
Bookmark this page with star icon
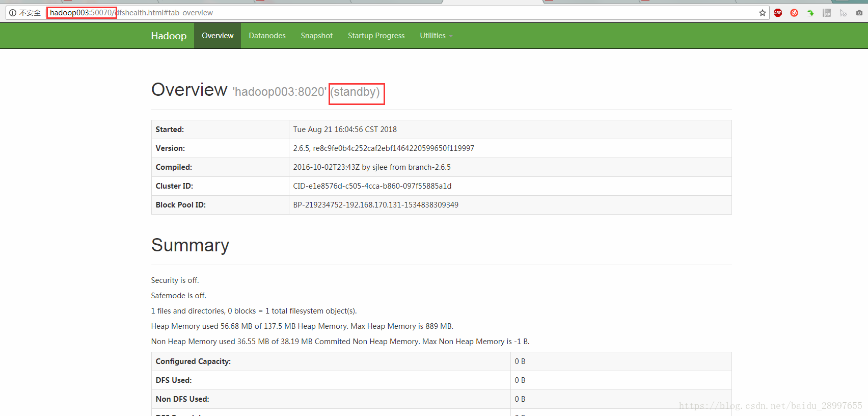pos(763,13)
